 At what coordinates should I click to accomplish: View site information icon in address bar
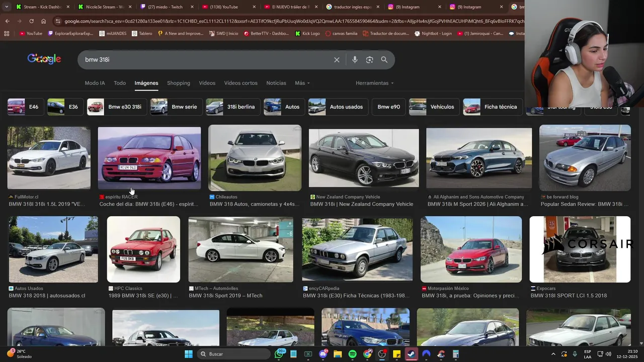coord(58,21)
